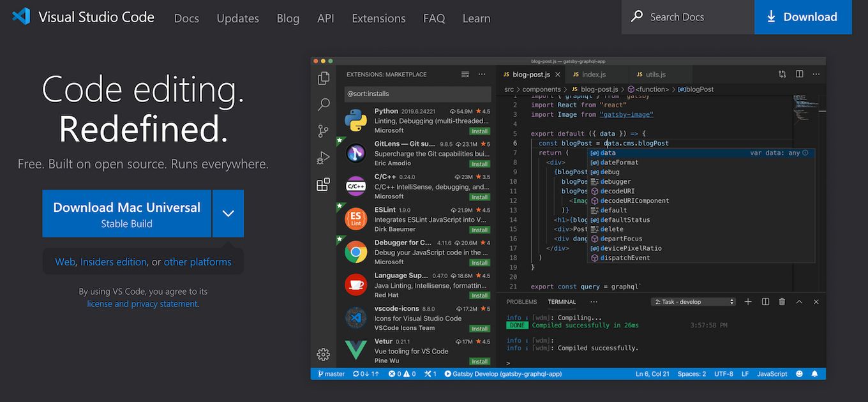Open the other platforms link
The image size is (868, 402).
[x=198, y=262]
